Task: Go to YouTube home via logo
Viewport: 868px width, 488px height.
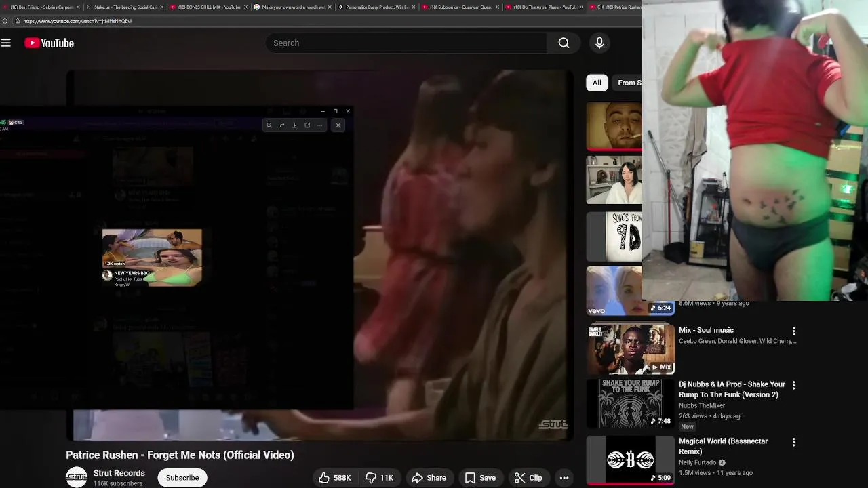Action: pyautogui.click(x=50, y=43)
